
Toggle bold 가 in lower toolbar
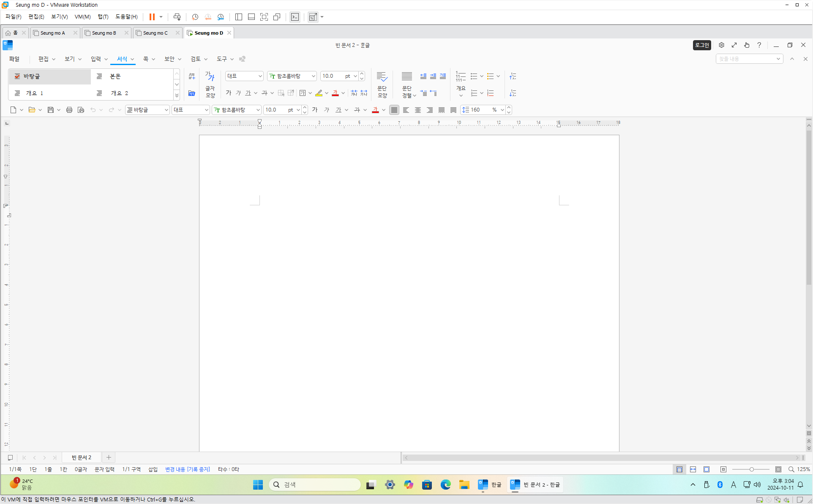pos(315,110)
